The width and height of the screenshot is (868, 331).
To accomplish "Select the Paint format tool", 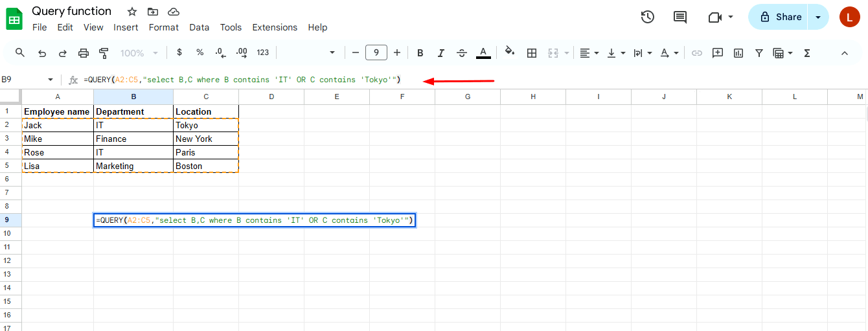I will [x=104, y=53].
